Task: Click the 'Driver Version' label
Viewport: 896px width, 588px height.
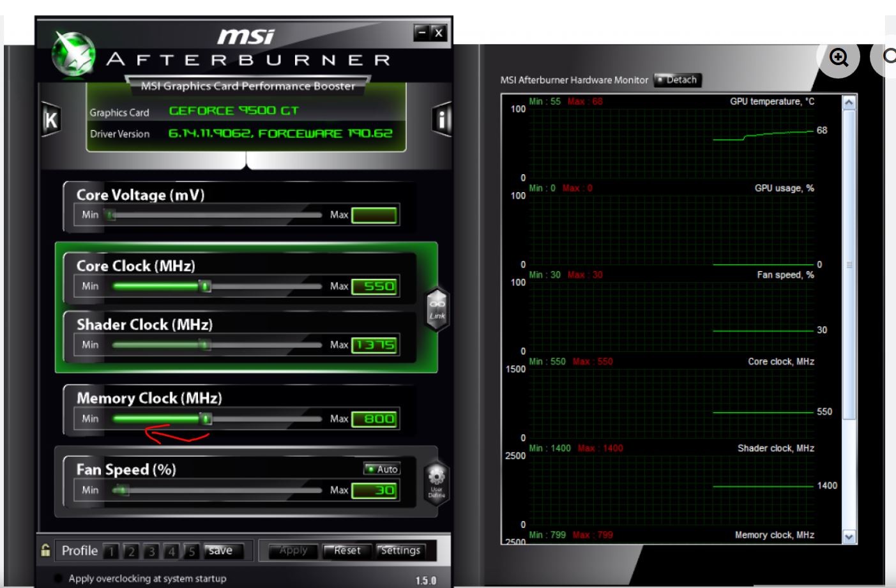Action: [119, 134]
